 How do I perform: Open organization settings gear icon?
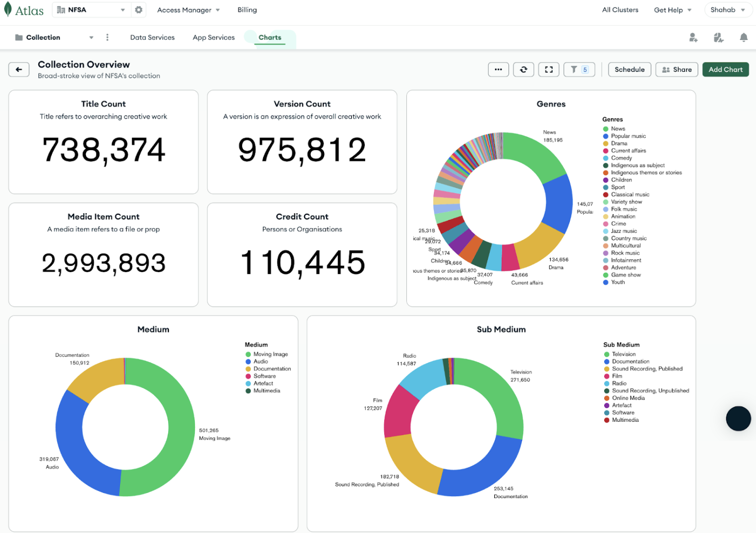pos(138,10)
